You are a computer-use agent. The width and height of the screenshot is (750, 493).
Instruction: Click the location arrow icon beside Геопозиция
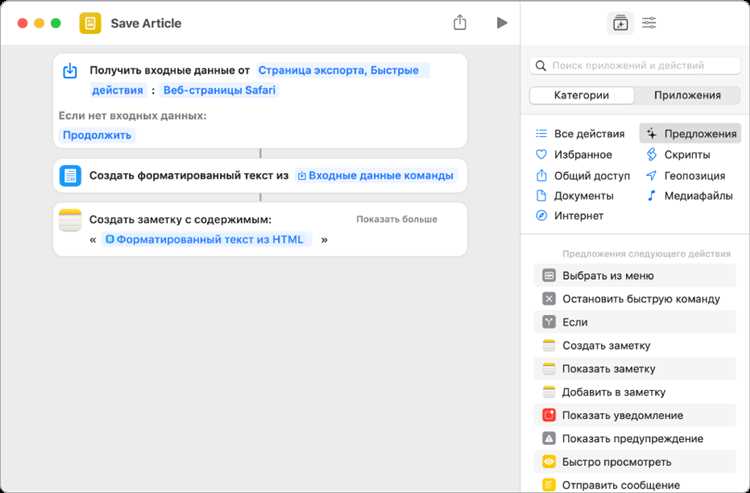[x=651, y=175]
